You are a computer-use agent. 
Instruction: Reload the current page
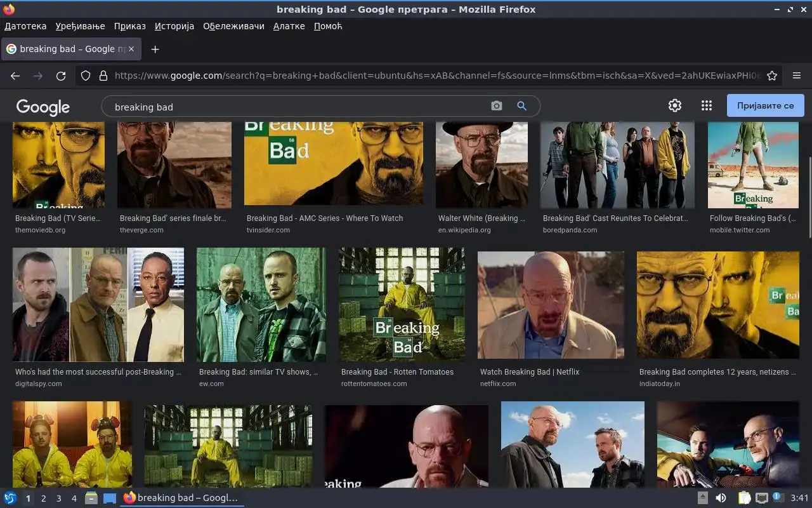(61, 76)
